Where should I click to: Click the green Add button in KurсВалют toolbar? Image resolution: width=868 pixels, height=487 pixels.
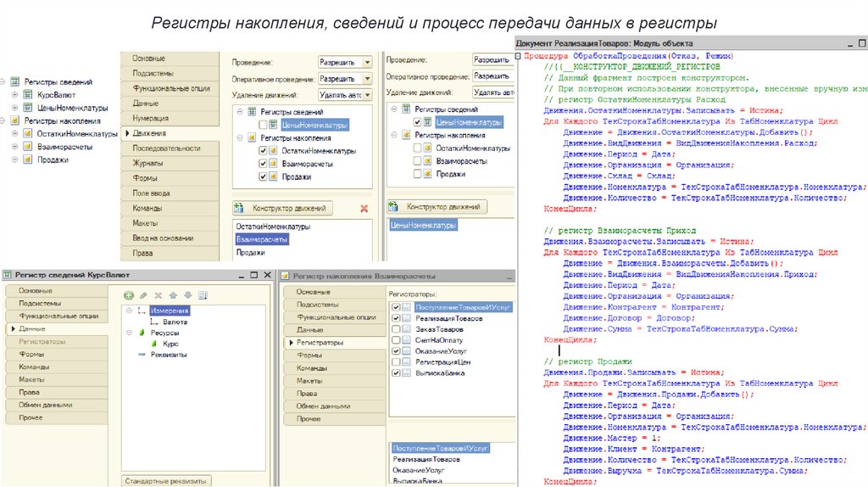129,294
